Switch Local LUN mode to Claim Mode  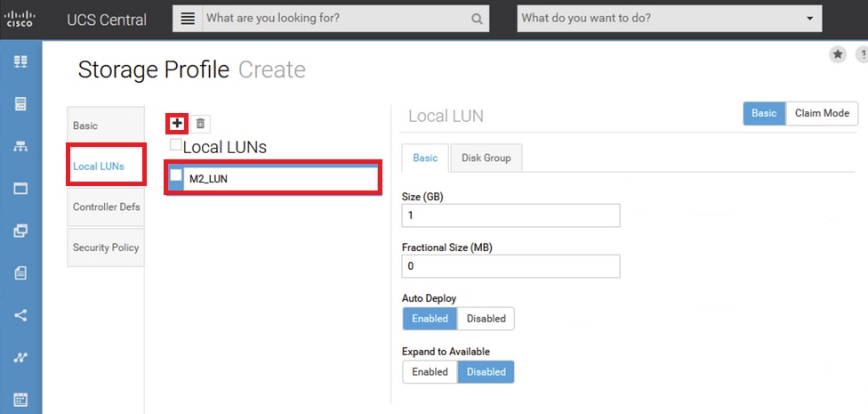tap(822, 113)
